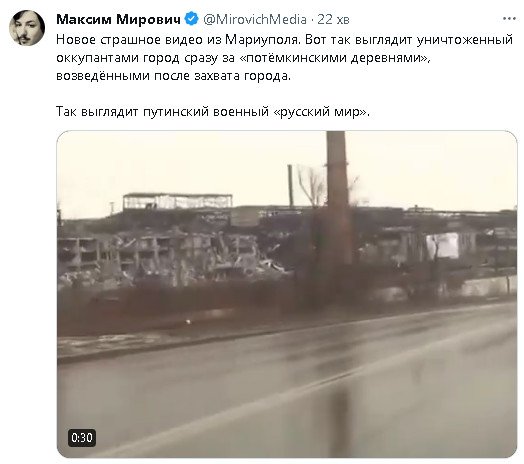This screenshot has width=524, height=464.
Task: Click the bare tree beside chimney
Action: (313, 186)
